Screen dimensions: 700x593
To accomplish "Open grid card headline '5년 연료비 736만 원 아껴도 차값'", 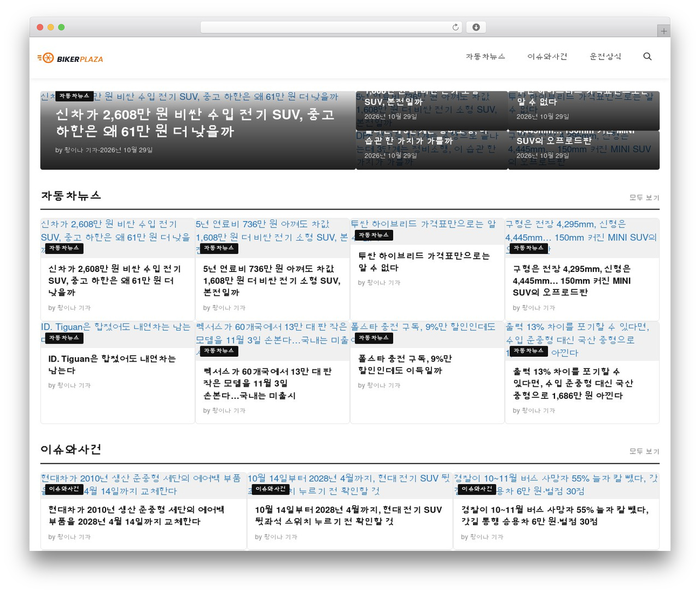I will (x=272, y=281).
